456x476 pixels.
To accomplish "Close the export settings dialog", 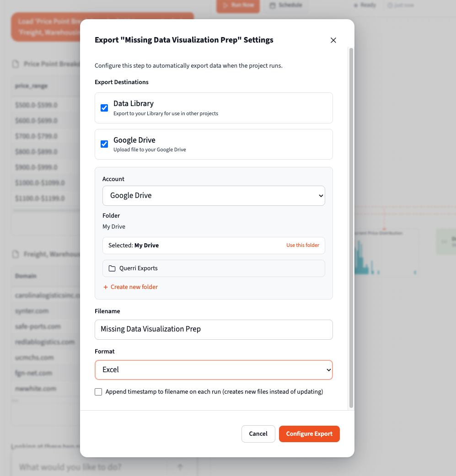I will click(333, 40).
